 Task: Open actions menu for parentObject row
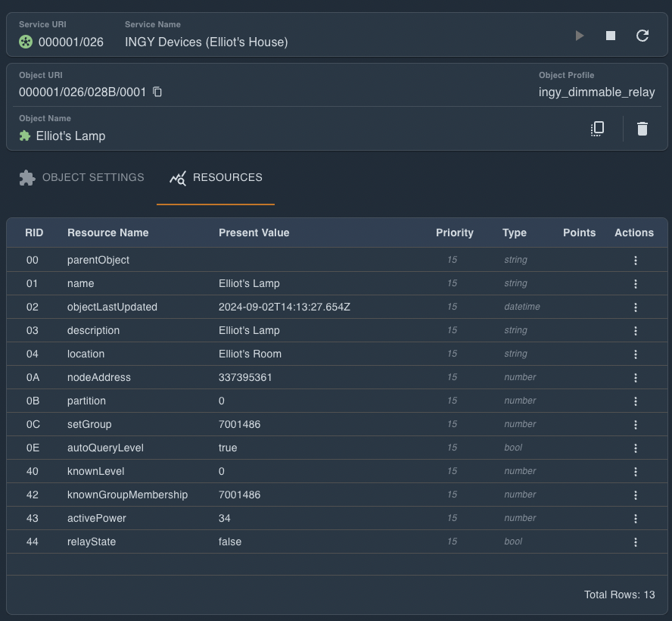click(636, 261)
